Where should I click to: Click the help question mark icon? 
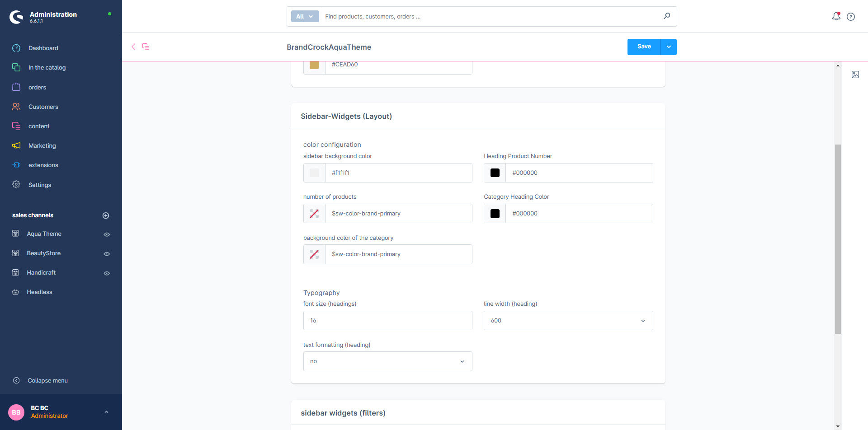click(x=851, y=17)
